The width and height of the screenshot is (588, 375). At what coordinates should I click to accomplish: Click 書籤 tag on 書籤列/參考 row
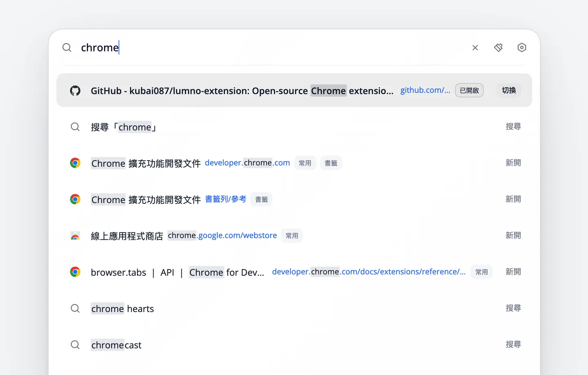pos(261,199)
